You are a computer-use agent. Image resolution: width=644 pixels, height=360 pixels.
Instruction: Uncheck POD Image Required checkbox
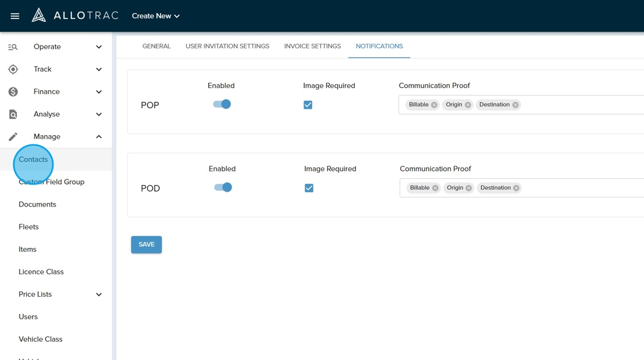click(x=309, y=188)
